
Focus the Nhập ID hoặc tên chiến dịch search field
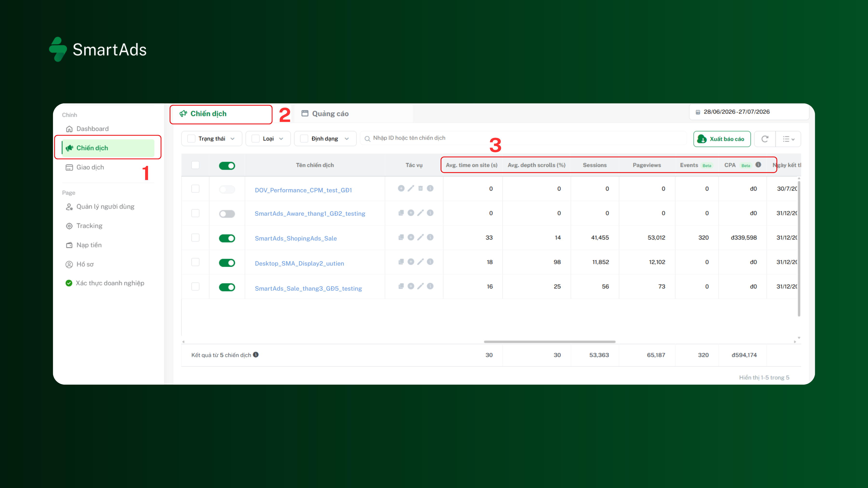[x=523, y=138]
